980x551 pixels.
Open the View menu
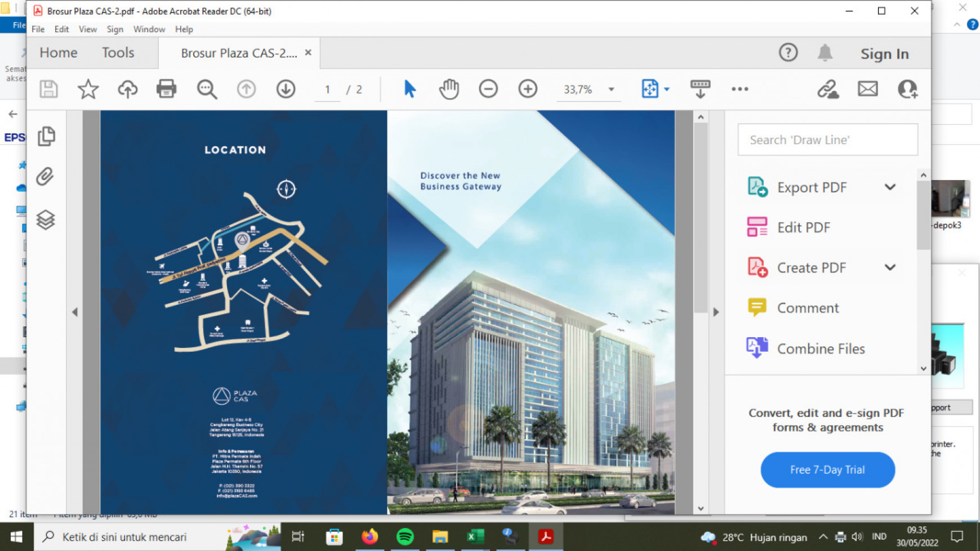tap(87, 29)
